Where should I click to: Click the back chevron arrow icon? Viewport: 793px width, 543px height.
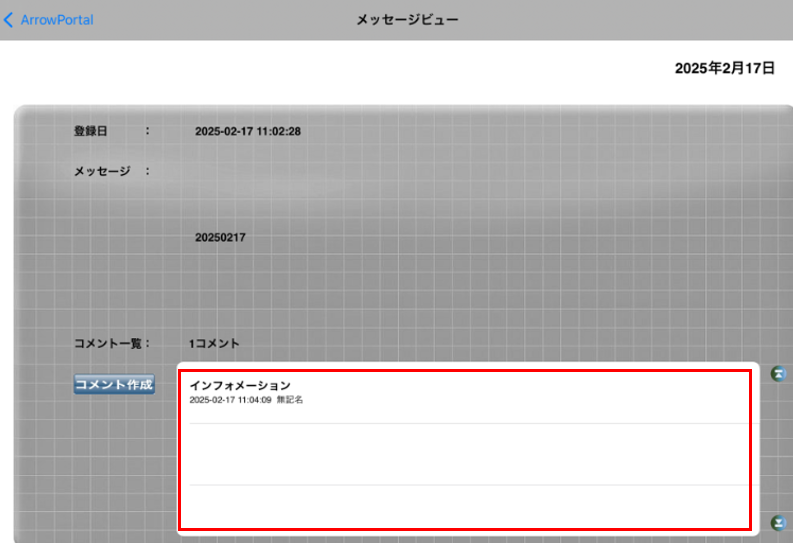tap(9, 20)
